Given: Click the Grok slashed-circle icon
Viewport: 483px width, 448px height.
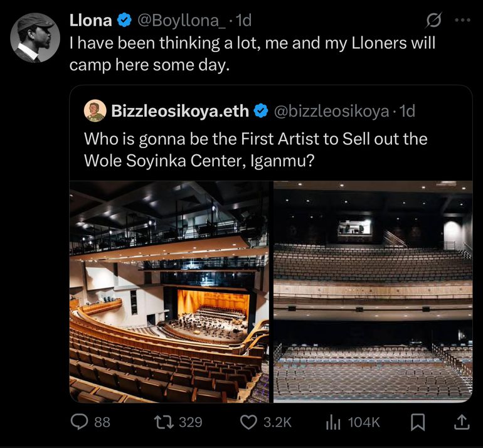Looking at the screenshot, I should point(433,21).
